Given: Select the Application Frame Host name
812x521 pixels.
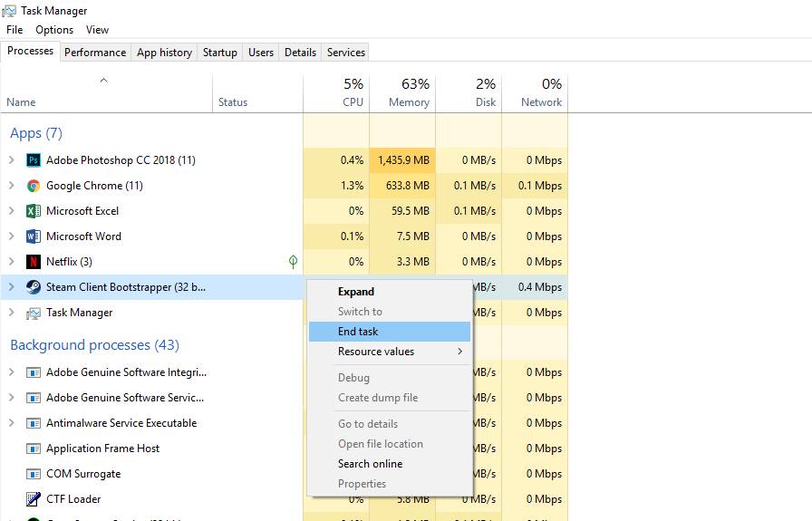Looking at the screenshot, I should point(102,449).
